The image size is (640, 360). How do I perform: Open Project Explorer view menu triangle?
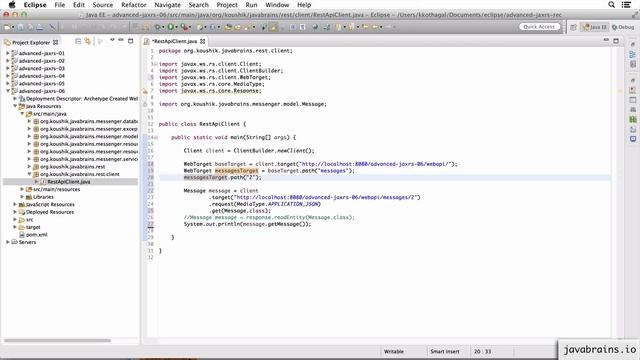112,40
